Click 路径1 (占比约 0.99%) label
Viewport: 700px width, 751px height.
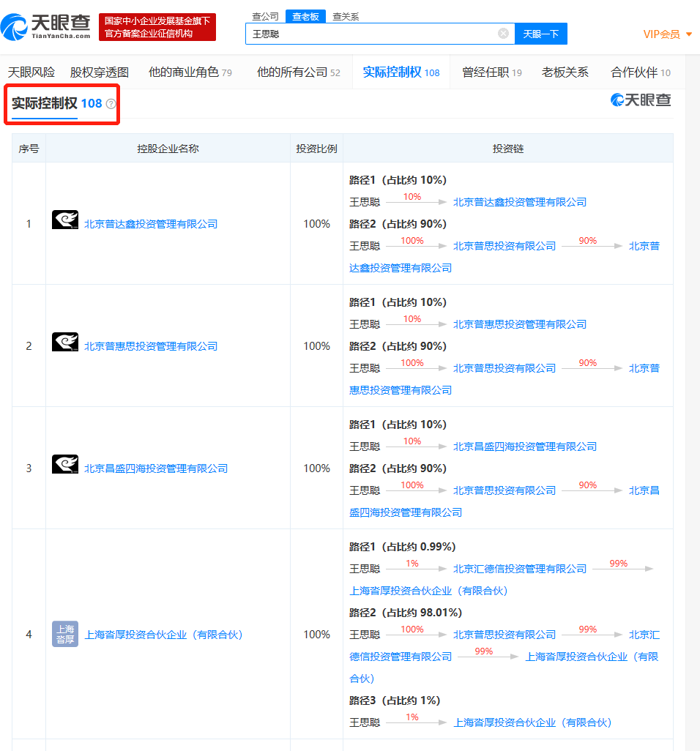403,547
